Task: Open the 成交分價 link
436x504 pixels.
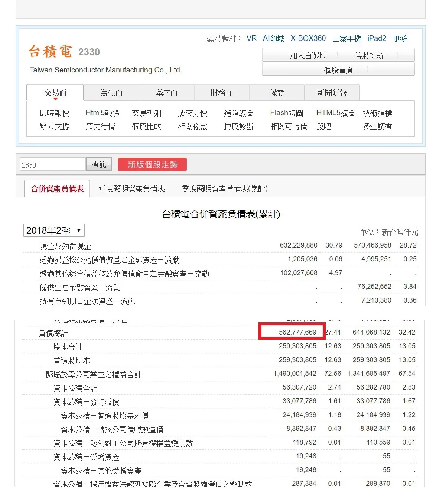Action: (193, 113)
